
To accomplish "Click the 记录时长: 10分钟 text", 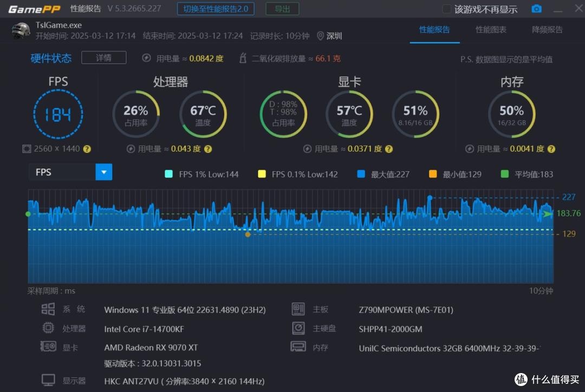I will 280,36.
